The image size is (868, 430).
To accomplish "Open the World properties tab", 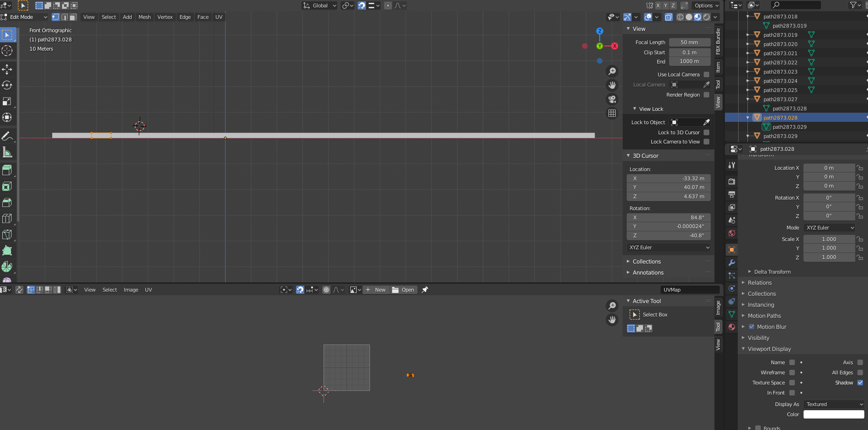I will tap(732, 233).
